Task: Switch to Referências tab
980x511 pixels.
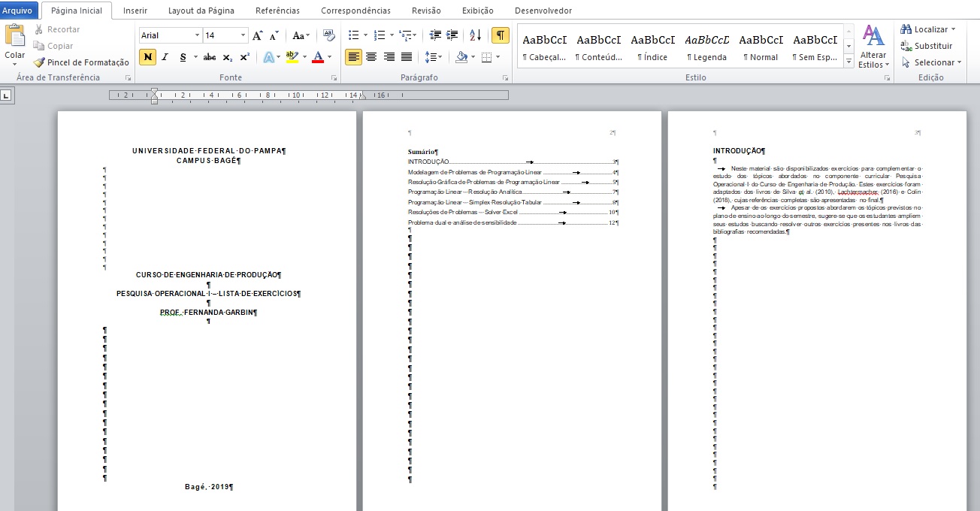Action: pos(277,11)
